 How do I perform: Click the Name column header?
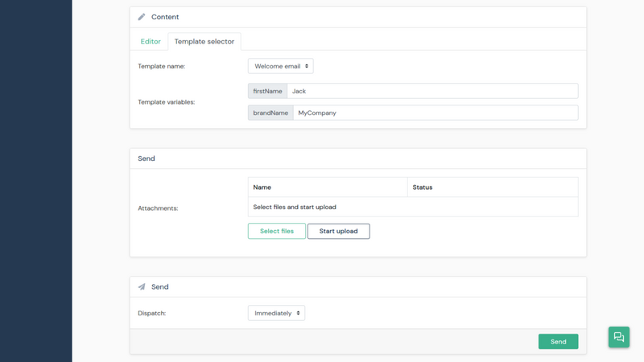pos(262,187)
